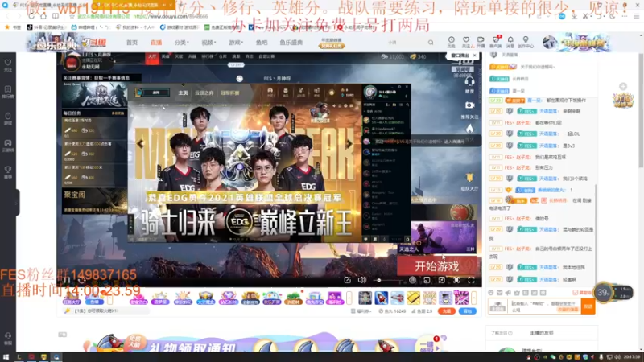Open the Windows Start button
The height and width of the screenshot is (362, 644).
click(6, 357)
